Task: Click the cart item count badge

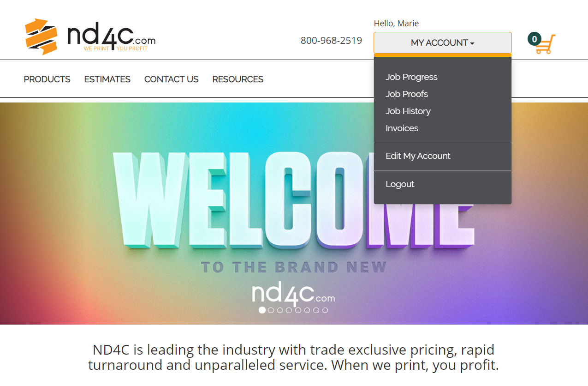Action: [534, 39]
